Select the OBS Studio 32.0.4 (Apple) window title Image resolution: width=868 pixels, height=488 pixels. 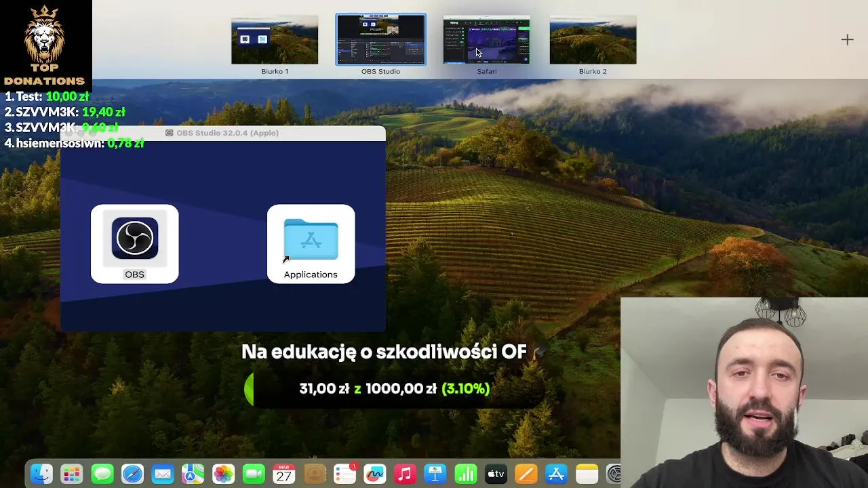(x=227, y=133)
